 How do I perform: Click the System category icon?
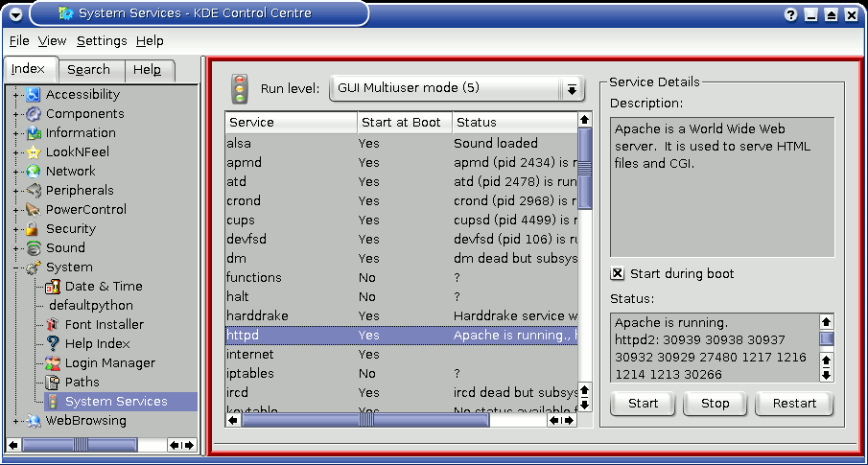(34, 267)
